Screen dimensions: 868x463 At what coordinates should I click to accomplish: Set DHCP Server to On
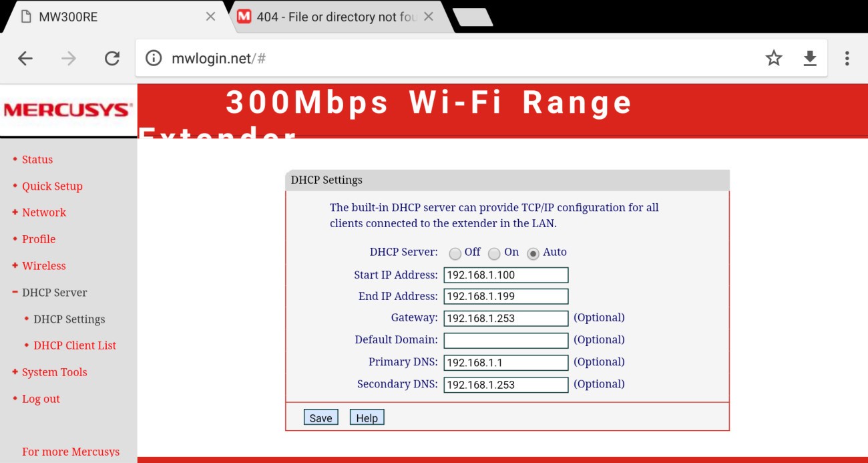point(494,254)
